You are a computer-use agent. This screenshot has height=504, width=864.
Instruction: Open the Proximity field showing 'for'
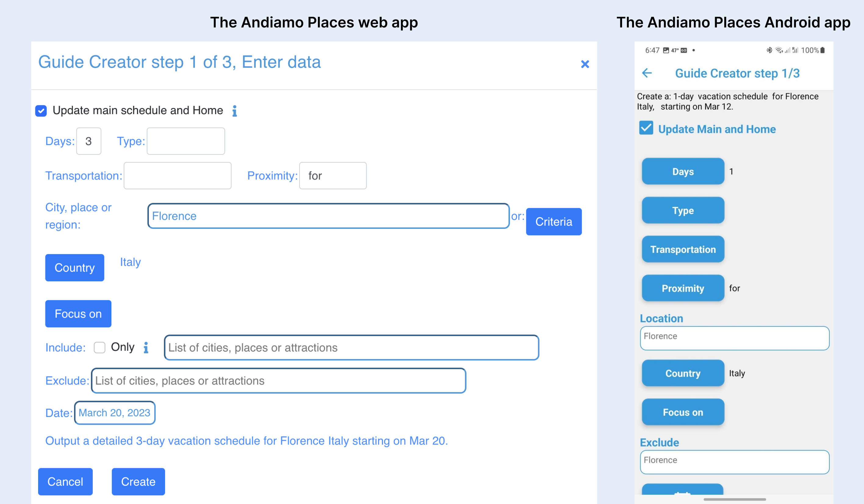click(333, 175)
